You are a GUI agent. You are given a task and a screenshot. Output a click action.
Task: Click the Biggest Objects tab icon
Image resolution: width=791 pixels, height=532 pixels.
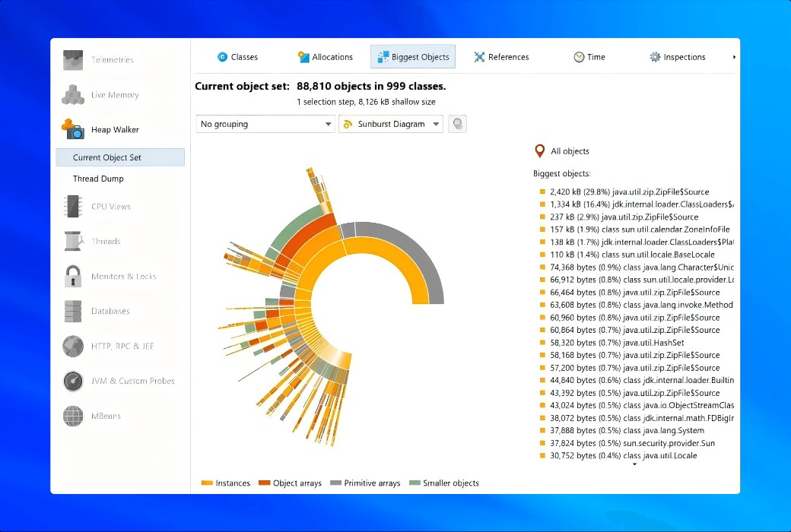click(x=383, y=57)
